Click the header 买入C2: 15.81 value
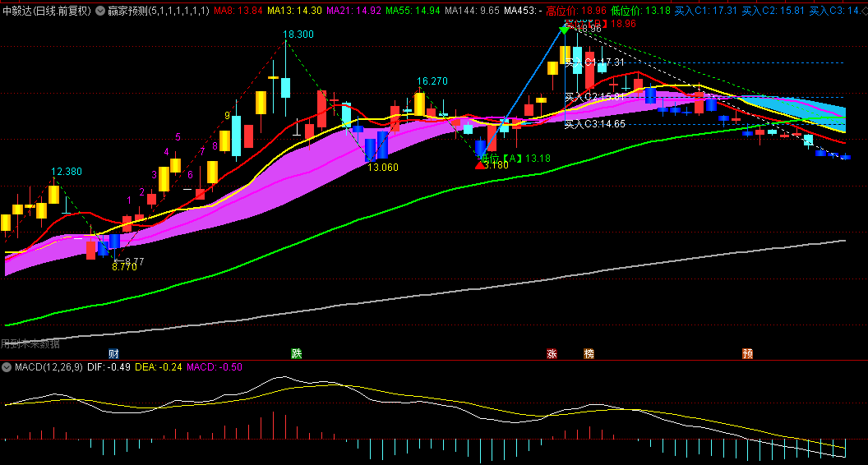868x465 pixels. click(x=773, y=11)
